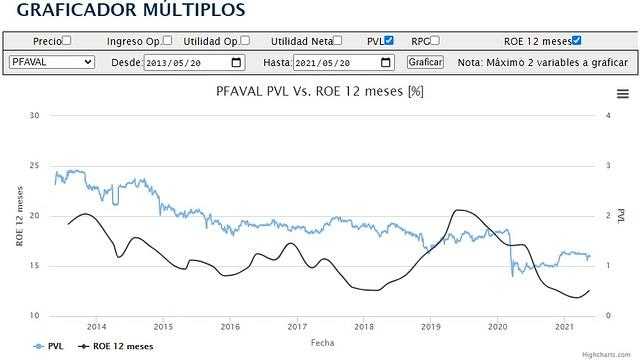
Task: Toggle PVL series in chart legend
Action: coord(49,347)
